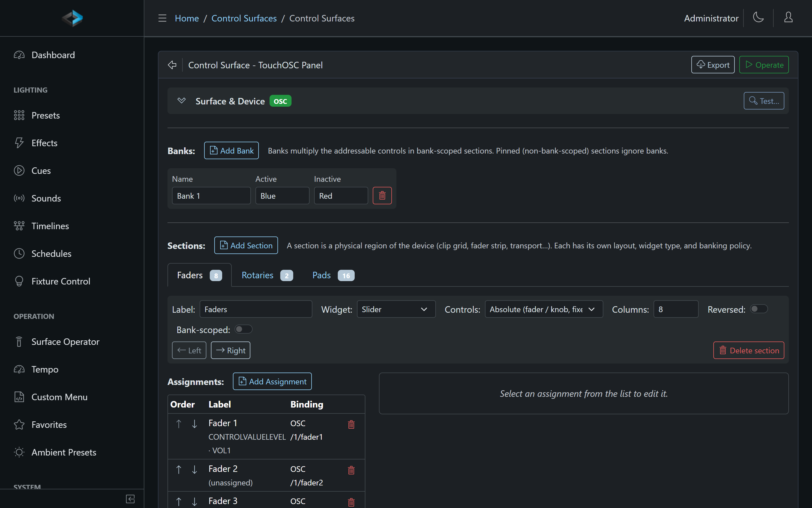
Task: Open Cues in sidebar
Action: point(72,170)
